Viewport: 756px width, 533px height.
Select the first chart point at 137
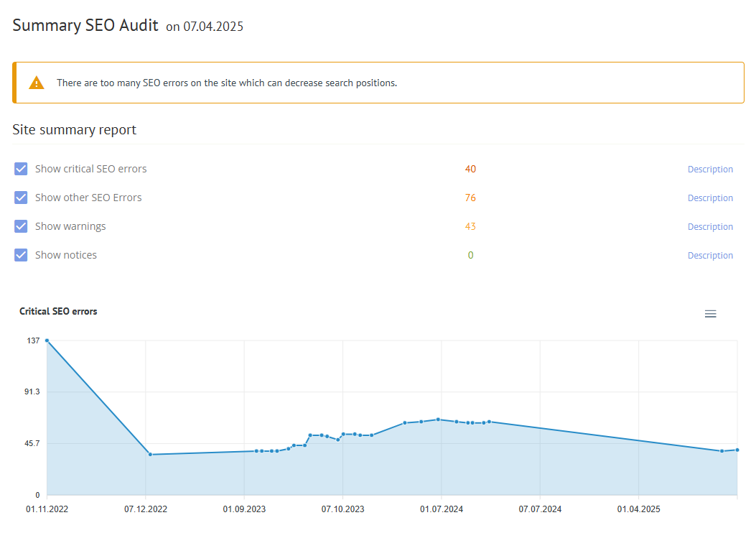(47, 340)
